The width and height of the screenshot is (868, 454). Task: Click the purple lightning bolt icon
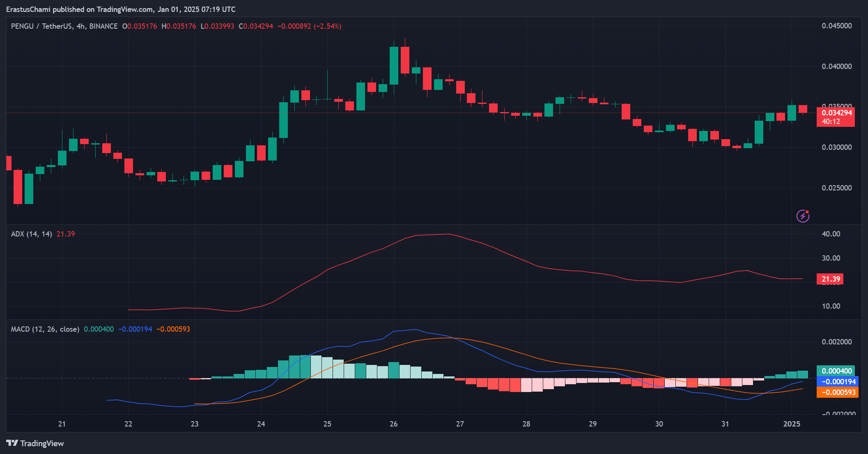[x=803, y=216]
